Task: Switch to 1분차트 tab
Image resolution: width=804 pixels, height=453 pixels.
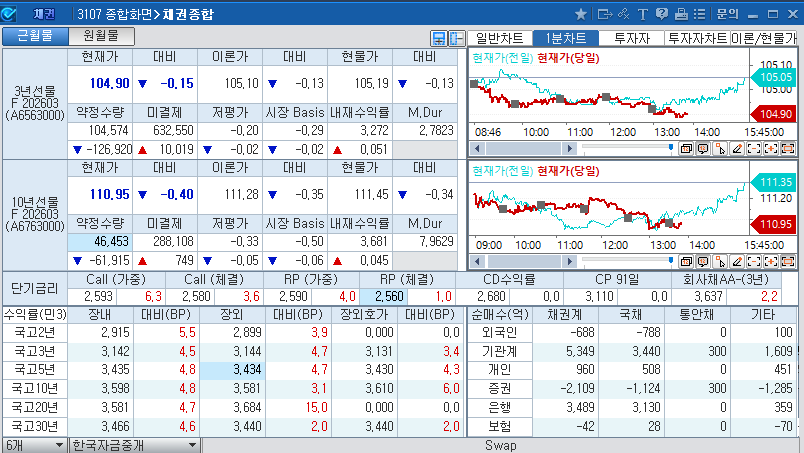Action: (566, 38)
